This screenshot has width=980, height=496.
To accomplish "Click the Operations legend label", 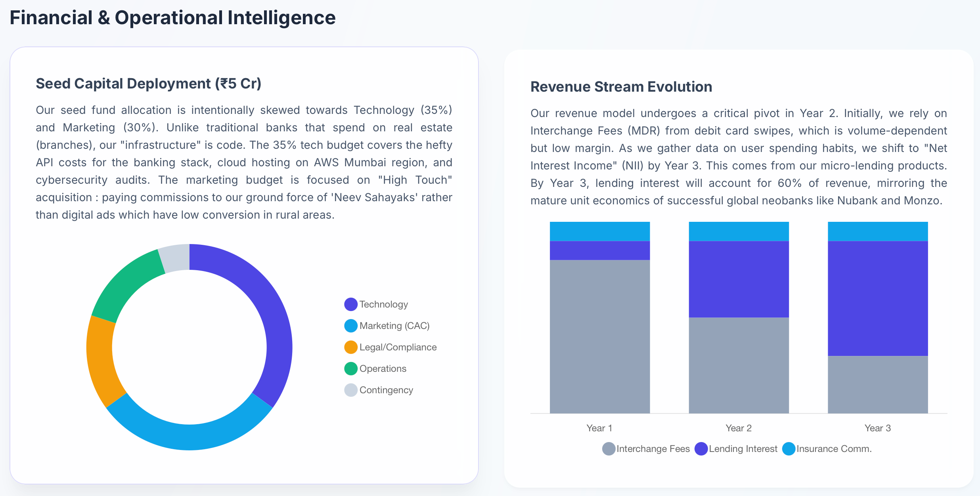I will click(x=383, y=369).
